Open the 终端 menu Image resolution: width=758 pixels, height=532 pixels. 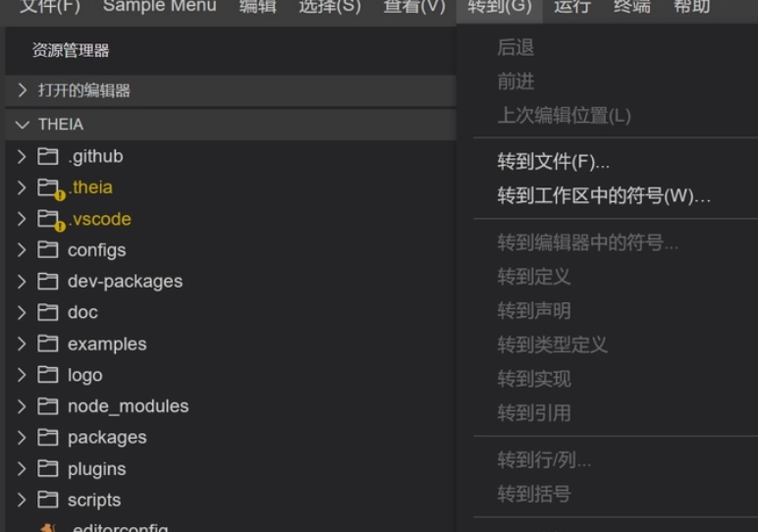coord(631,7)
